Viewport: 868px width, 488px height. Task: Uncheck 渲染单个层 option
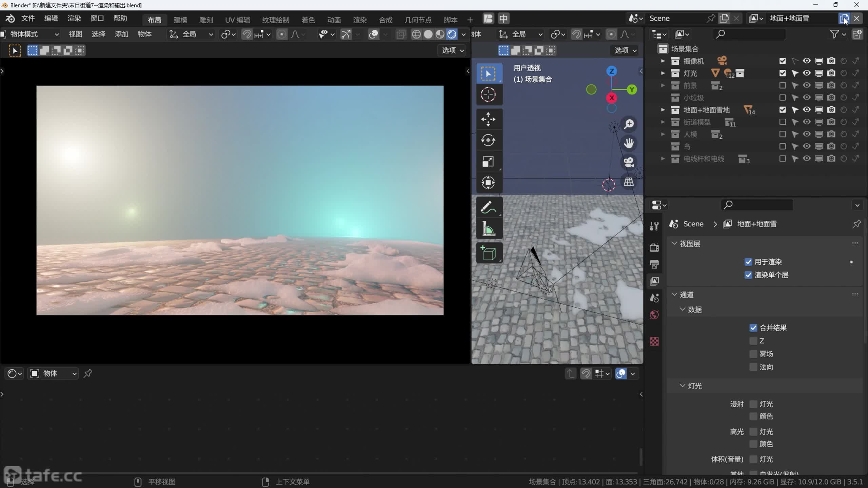748,275
